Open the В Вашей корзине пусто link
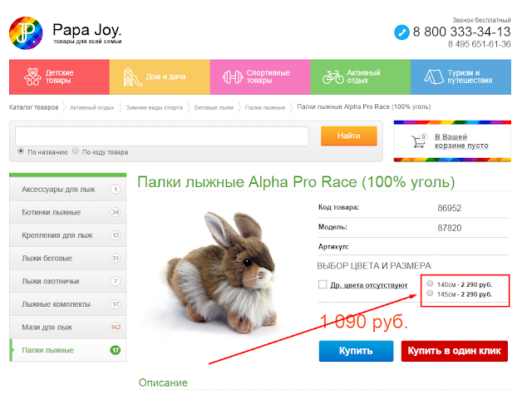532x395 pixels. click(x=461, y=141)
